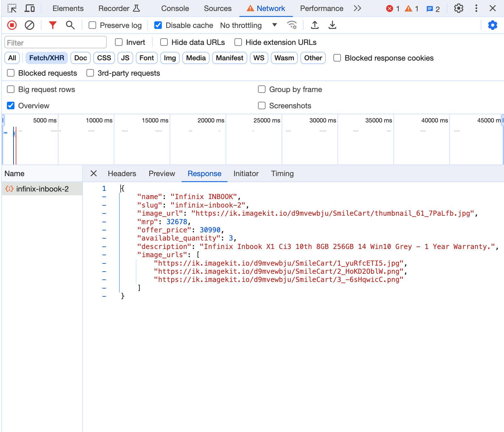The width and height of the screenshot is (504, 432).
Task: Open DevTools settings gear
Action: coord(459,8)
